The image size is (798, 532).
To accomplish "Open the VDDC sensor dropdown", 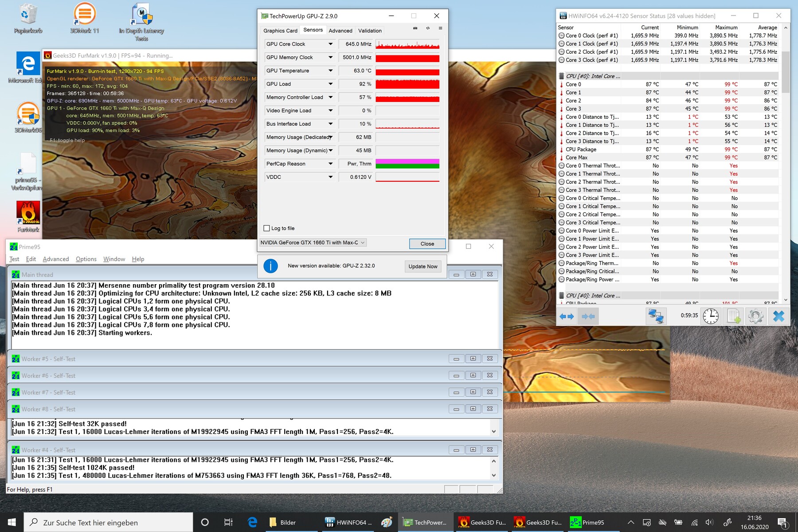I will tap(330, 177).
